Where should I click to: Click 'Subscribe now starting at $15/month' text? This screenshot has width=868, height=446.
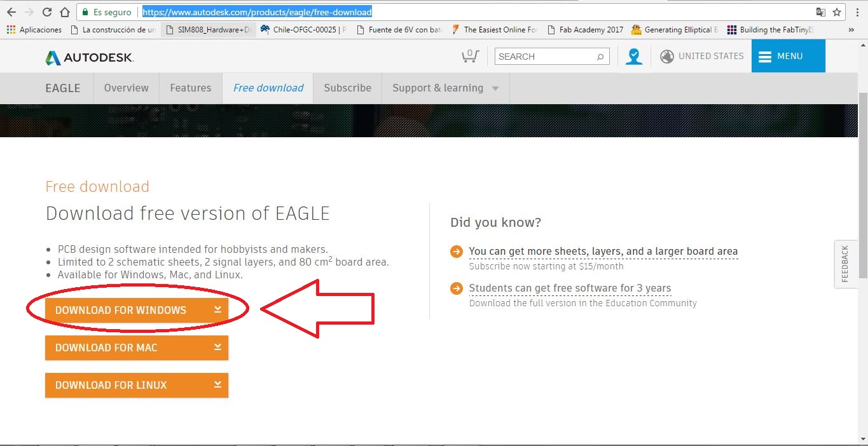tap(546, 266)
